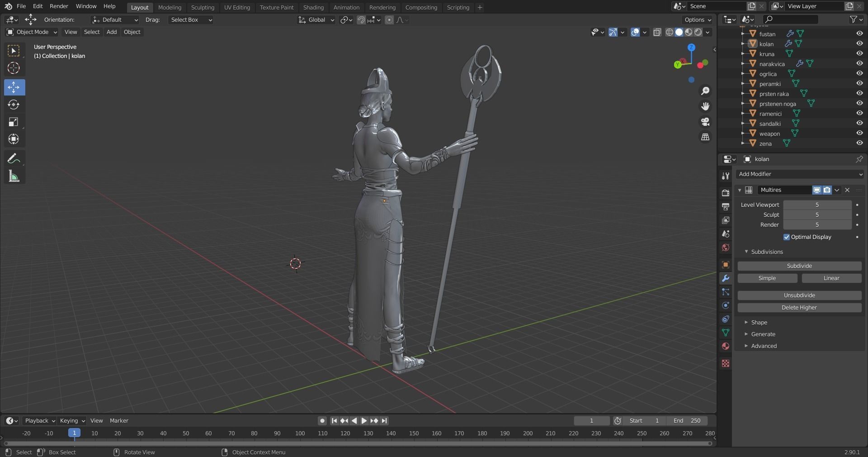Select the Select Box tool in toolbar
The height and width of the screenshot is (457, 868).
(x=14, y=51)
